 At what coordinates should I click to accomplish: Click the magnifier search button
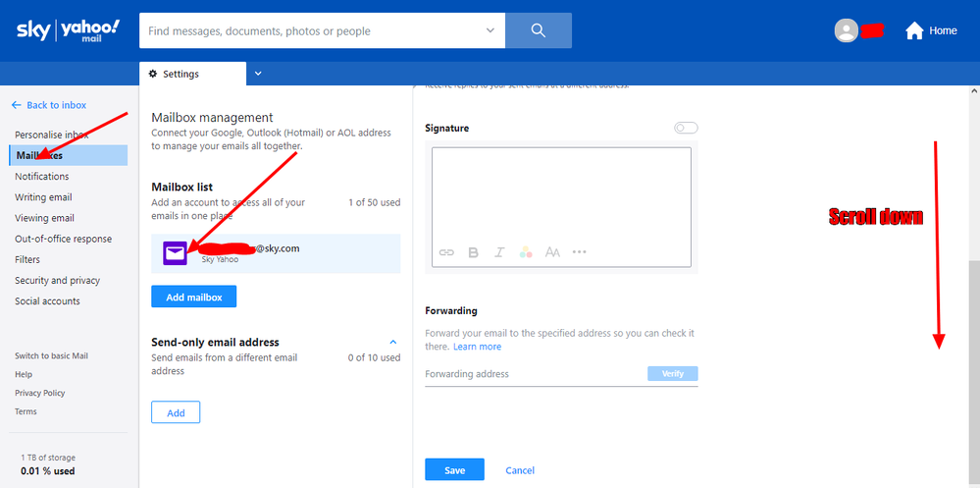(538, 30)
